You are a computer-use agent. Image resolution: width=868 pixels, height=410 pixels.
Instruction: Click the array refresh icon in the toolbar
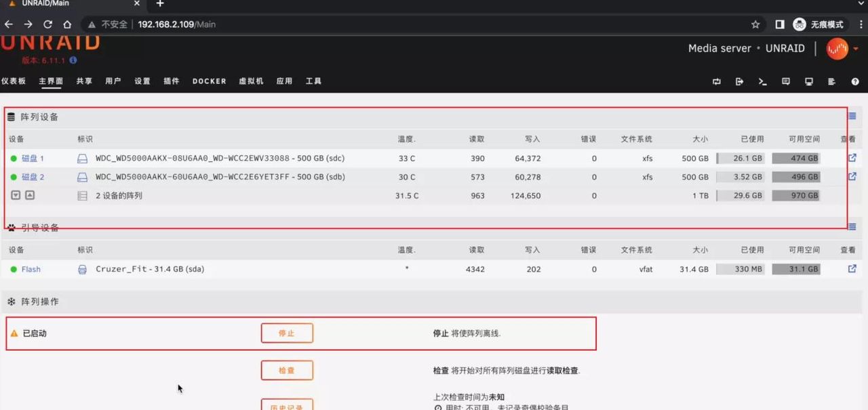tap(717, 81)
